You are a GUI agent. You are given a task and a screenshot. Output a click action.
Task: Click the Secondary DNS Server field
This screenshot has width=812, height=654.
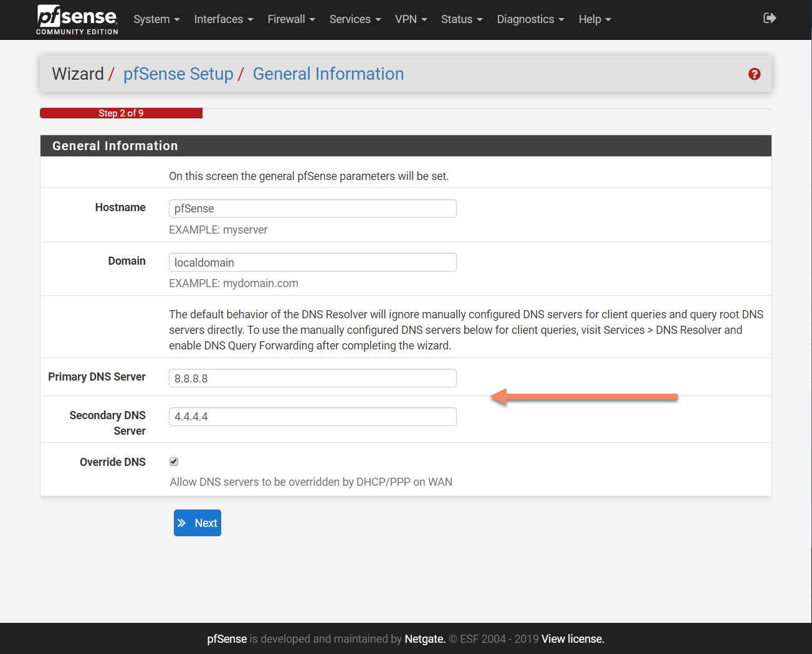click(313, 417)
